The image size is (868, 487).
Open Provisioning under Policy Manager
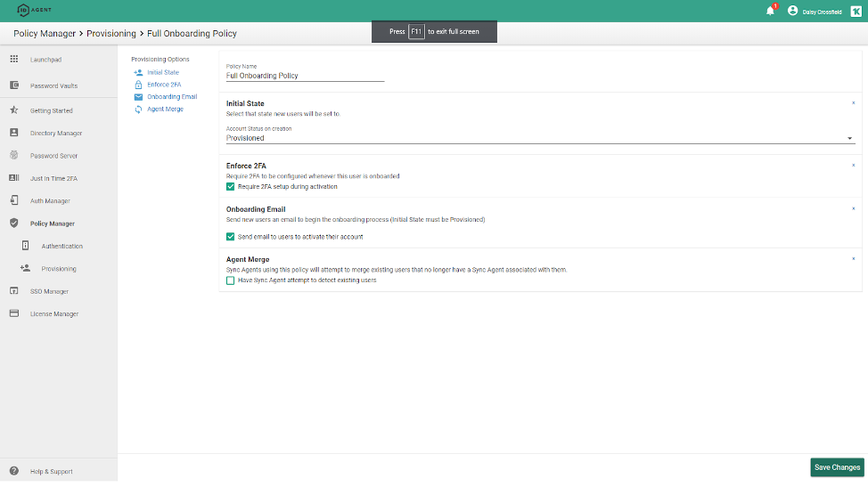(59, 269)
